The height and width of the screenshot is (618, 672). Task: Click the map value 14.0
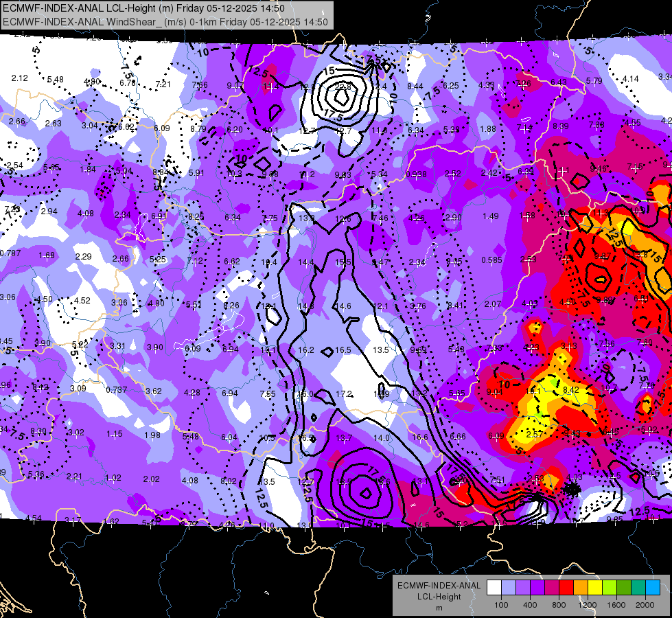(382, 438)
